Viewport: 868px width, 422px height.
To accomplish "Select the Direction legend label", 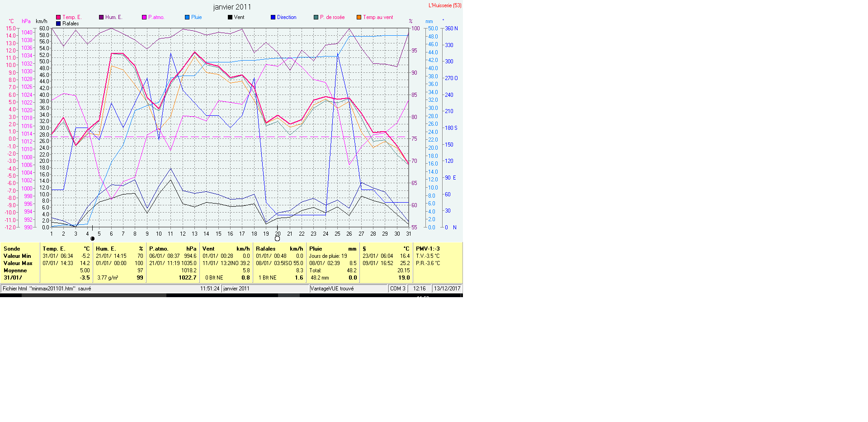I will 287,17.
